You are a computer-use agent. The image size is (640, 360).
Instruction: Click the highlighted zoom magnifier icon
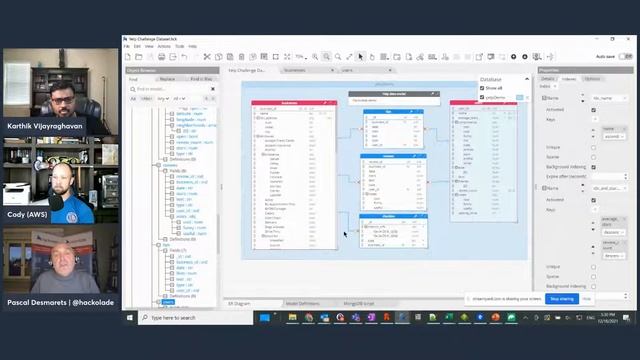(327, 57)
